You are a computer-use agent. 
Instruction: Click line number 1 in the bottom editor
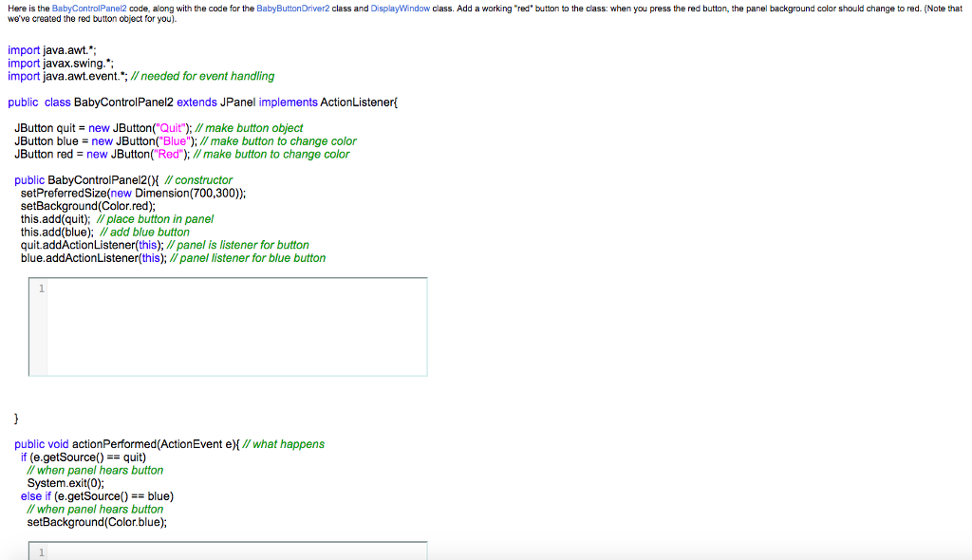[40, 551]
